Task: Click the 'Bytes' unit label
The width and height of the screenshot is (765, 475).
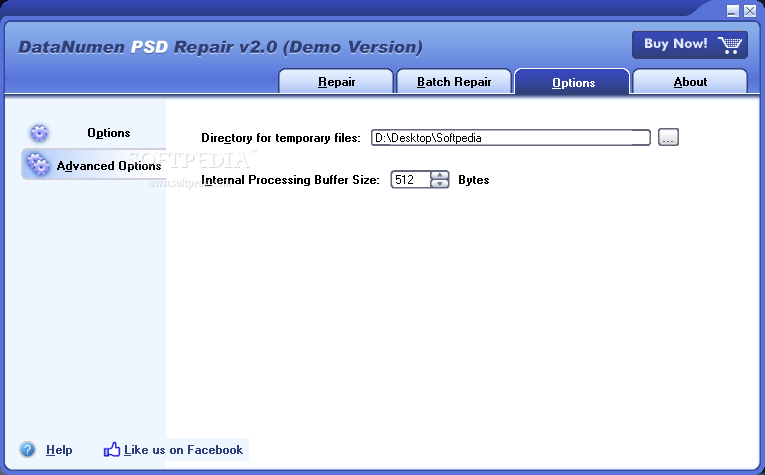Action: [473, 180]
